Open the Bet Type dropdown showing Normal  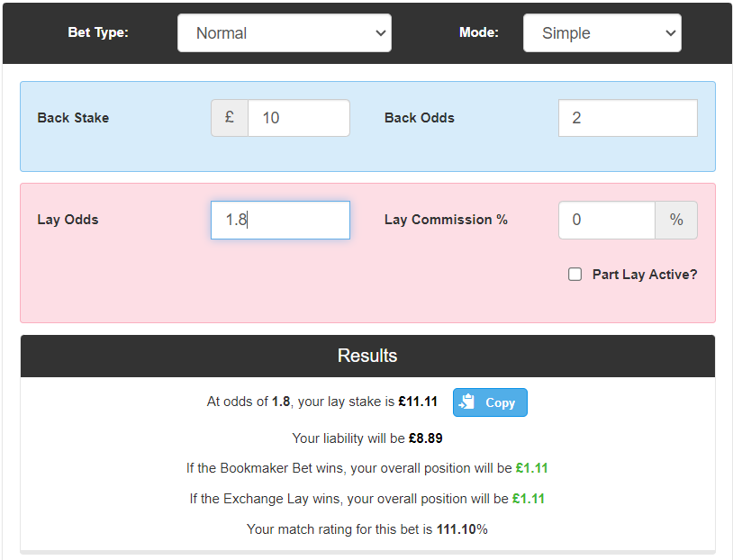[284, 33]
